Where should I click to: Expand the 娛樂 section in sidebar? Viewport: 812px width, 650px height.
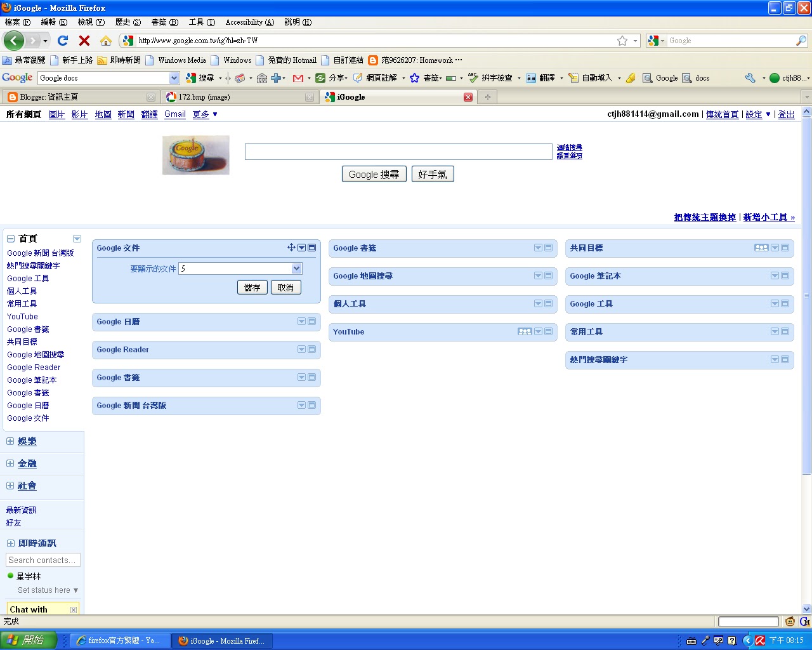click(10, 441)
